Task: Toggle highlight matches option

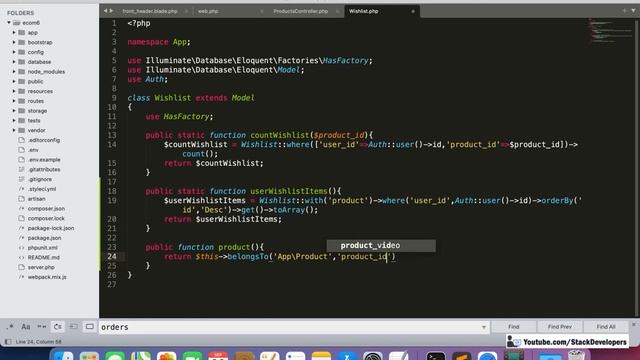Action: (x=89, y=327)
